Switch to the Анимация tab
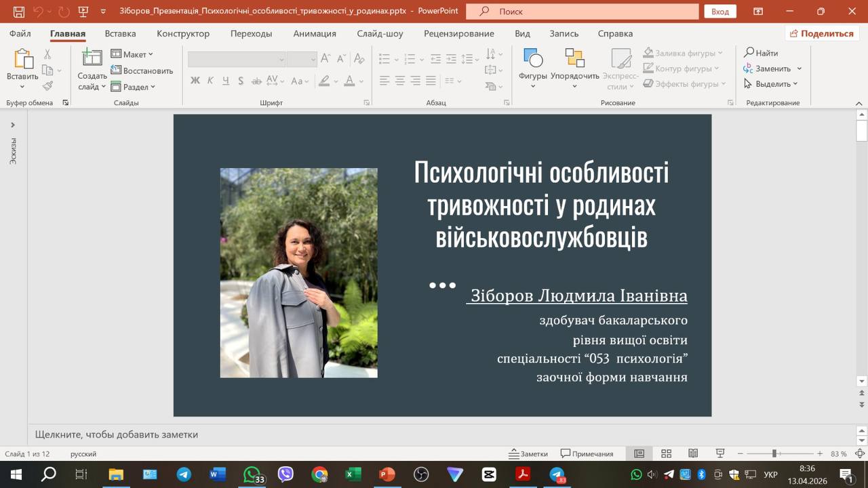The image size is (868, 488). tap(315, 33)
